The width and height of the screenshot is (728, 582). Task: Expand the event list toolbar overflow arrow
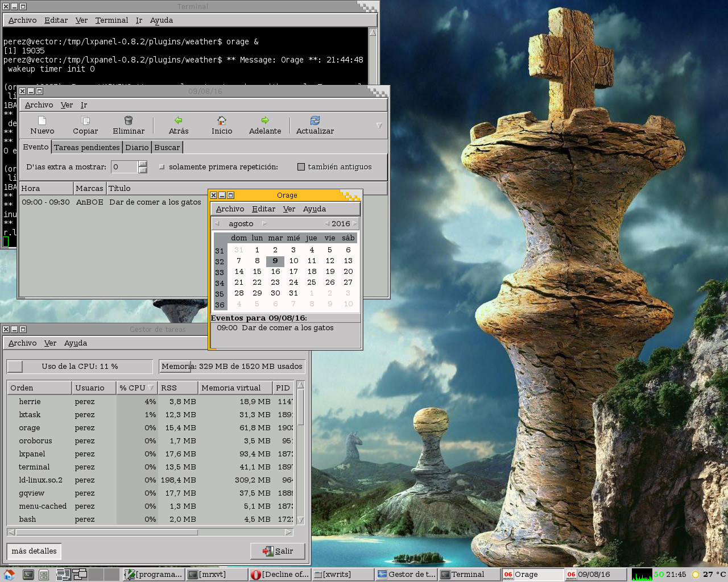tap(379, 125)
